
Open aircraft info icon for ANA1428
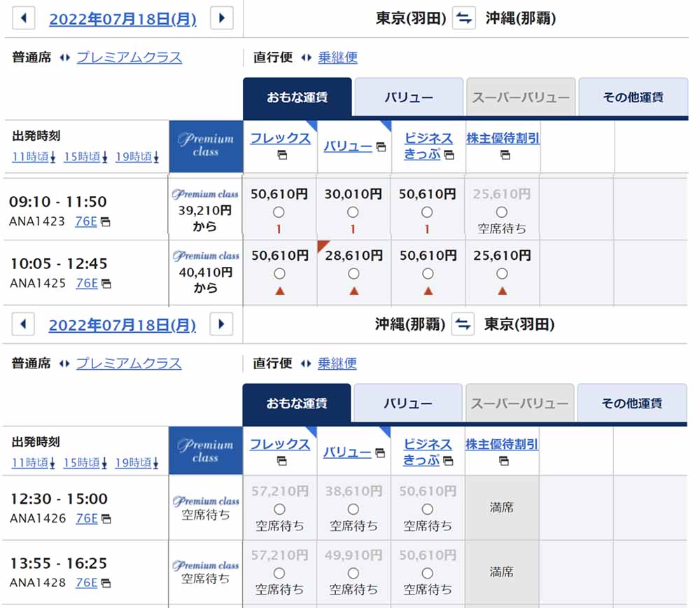click(106, 583)
